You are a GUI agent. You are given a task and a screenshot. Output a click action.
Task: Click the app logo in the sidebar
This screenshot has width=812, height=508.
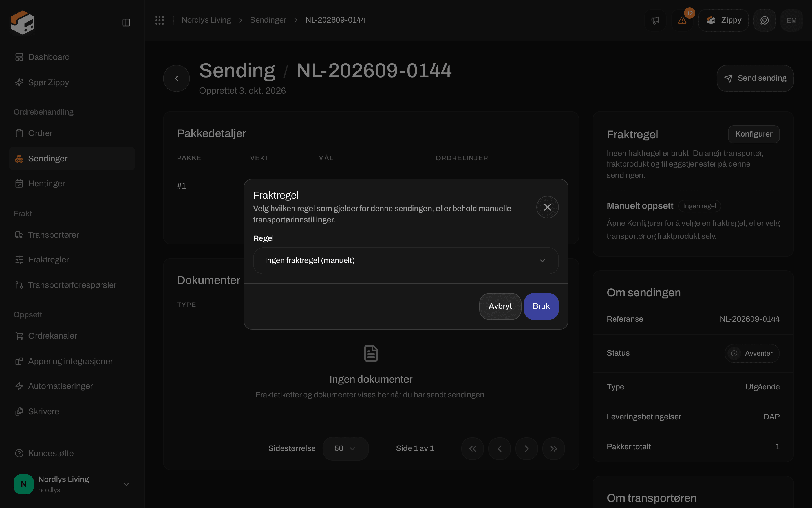tap(23, 22)
